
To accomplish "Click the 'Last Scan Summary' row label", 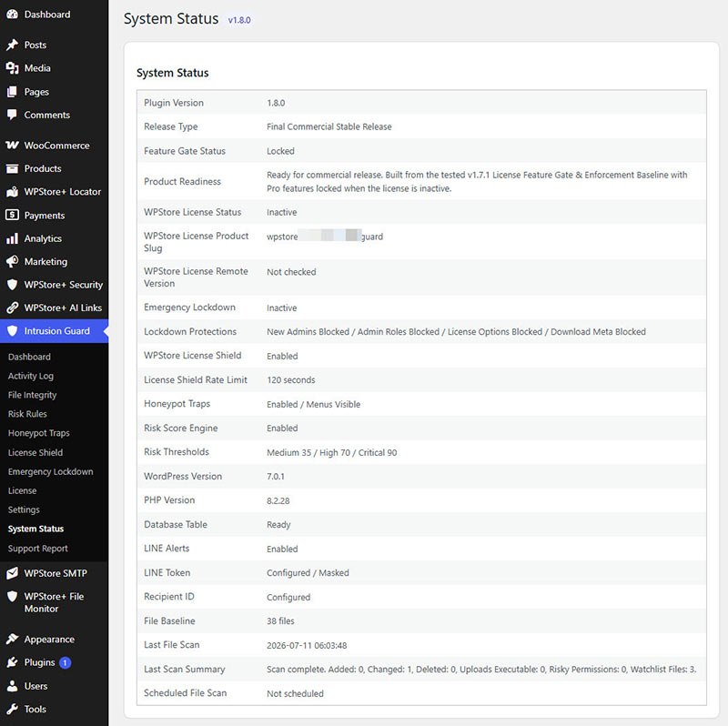I will tap(185, 669).
